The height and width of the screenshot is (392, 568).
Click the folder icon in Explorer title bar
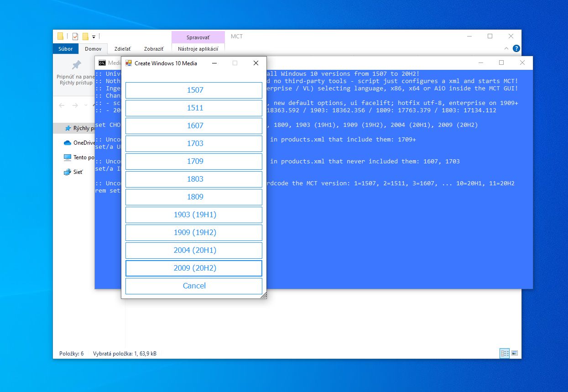click(60, 37)
